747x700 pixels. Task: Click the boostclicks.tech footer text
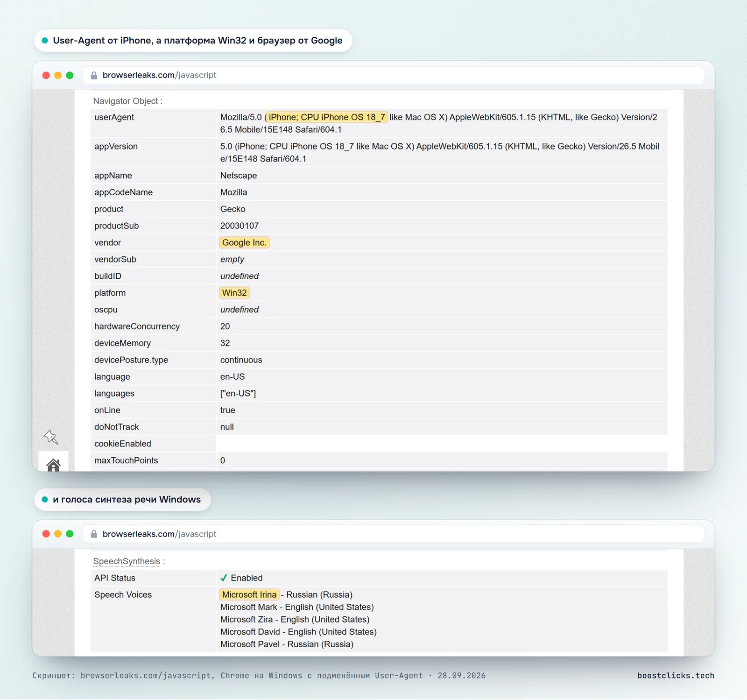click(676, 676)
